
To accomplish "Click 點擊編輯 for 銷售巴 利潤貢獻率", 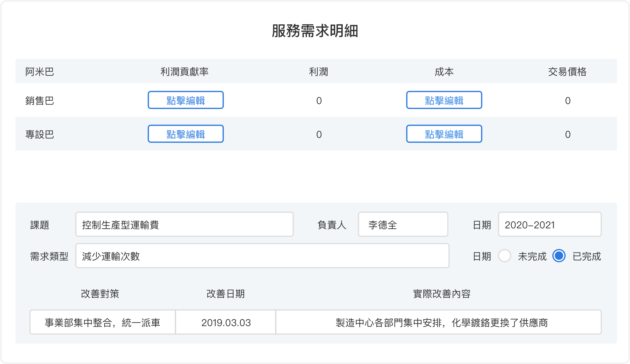I will 186,100.
